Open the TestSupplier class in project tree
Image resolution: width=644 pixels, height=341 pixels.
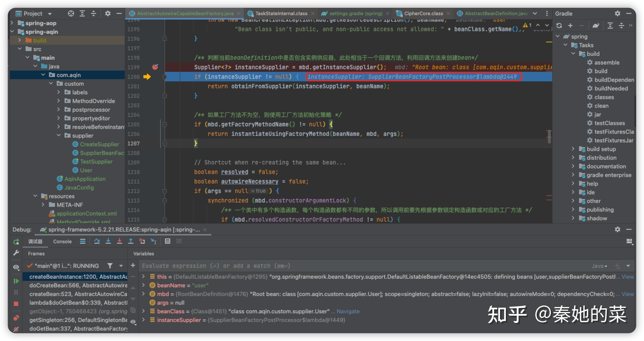coord(96,162)
